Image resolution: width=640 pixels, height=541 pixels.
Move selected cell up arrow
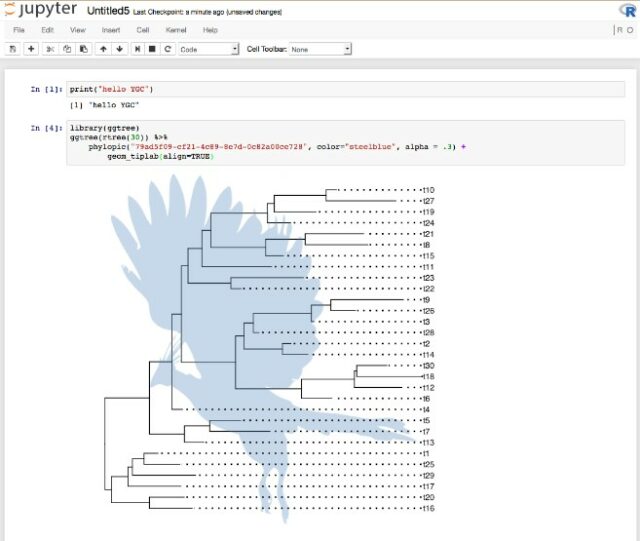coord(103,49)
